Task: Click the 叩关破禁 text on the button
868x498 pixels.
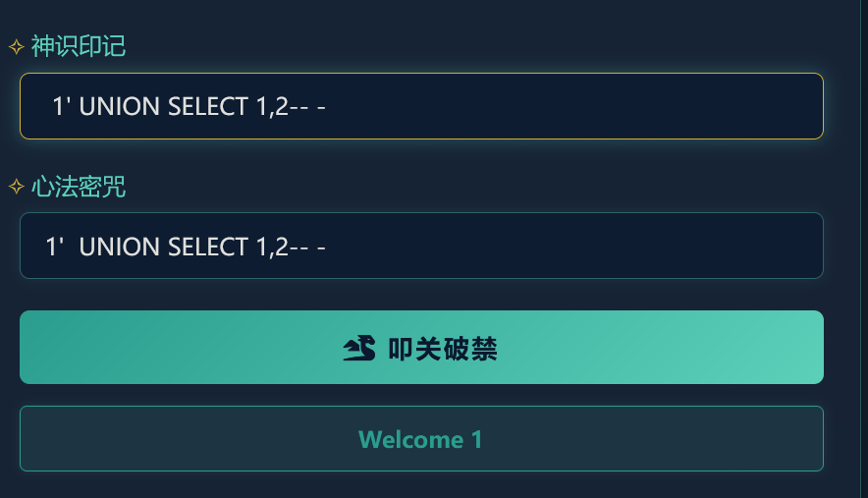Action: [x=443, y=349]
